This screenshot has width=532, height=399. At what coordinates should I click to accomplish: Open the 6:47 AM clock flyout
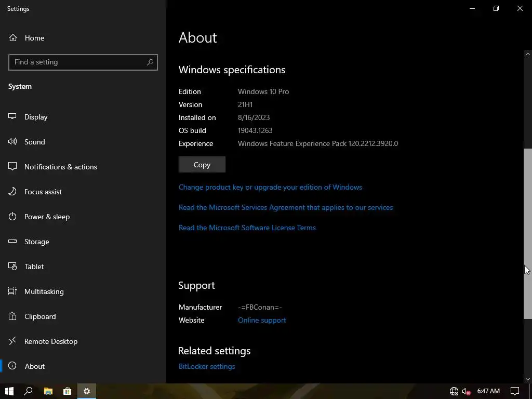[x=488, y=391]
